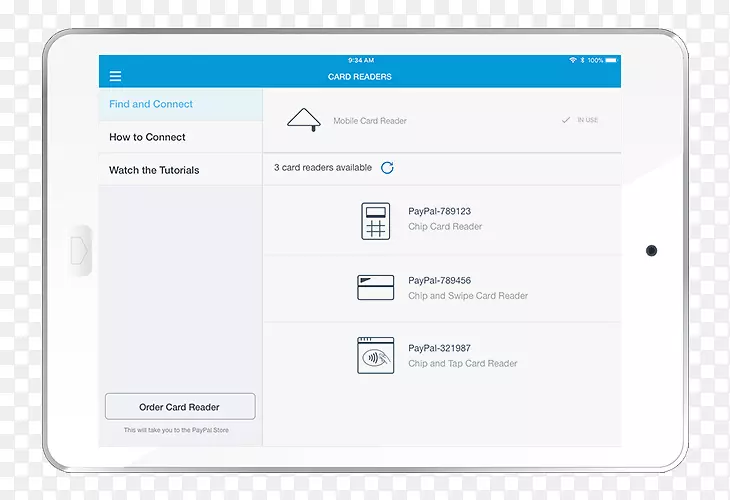
Task: Open the hamburger menu
Action: point(115,77)
